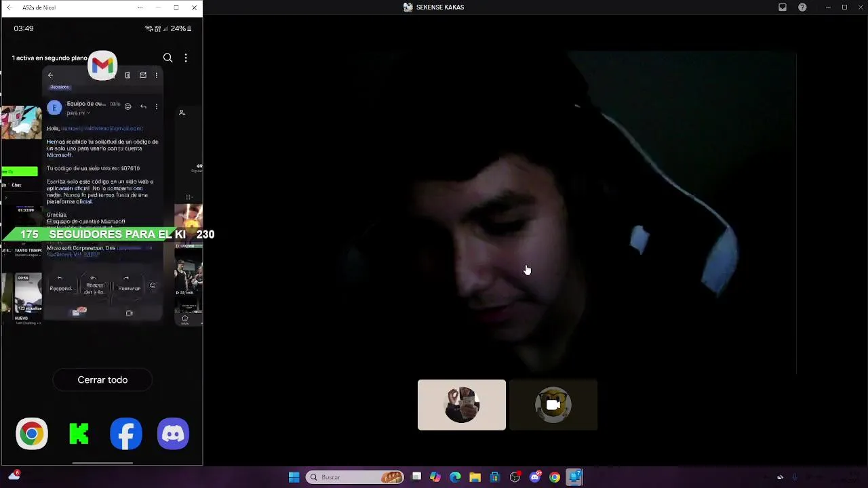Tap the Gmail bottom Meet video tab

[129, 313]
